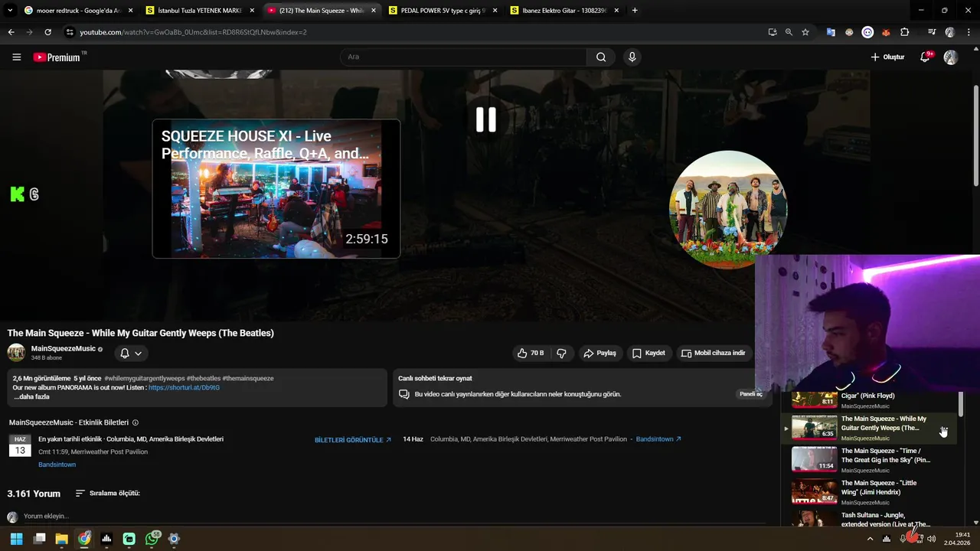
Task: Select playlist item While My Guitar Gently Weeps
Action: click(871, 428)
